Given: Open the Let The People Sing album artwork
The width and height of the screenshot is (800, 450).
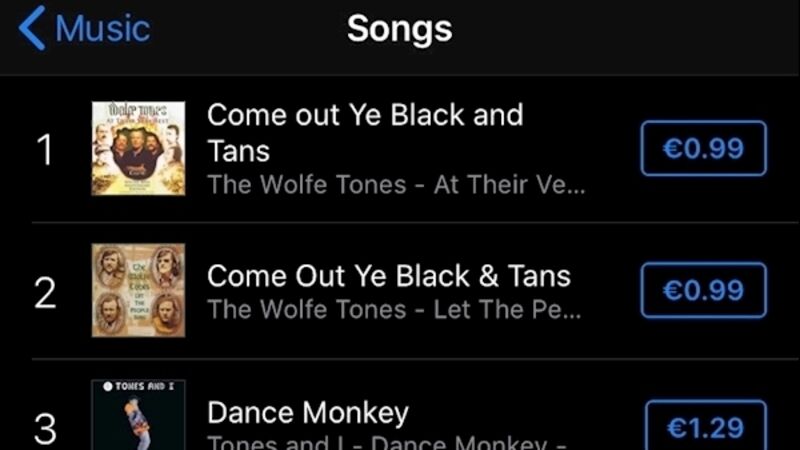Looking at the screenshot, I should 138,290.
